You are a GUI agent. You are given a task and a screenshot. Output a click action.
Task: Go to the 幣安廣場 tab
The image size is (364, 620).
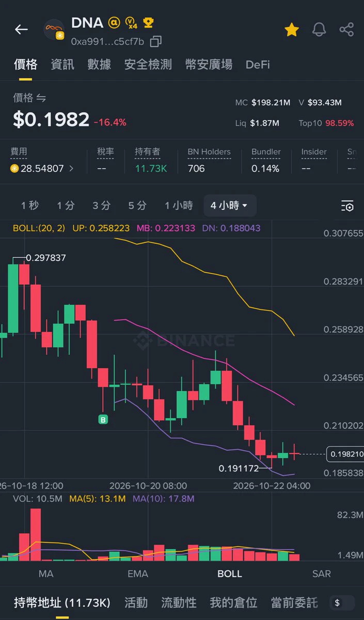[209, 65]
